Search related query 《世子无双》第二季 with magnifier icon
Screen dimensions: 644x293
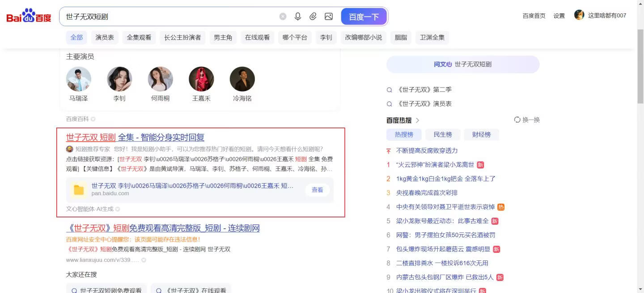pos(389,89)
